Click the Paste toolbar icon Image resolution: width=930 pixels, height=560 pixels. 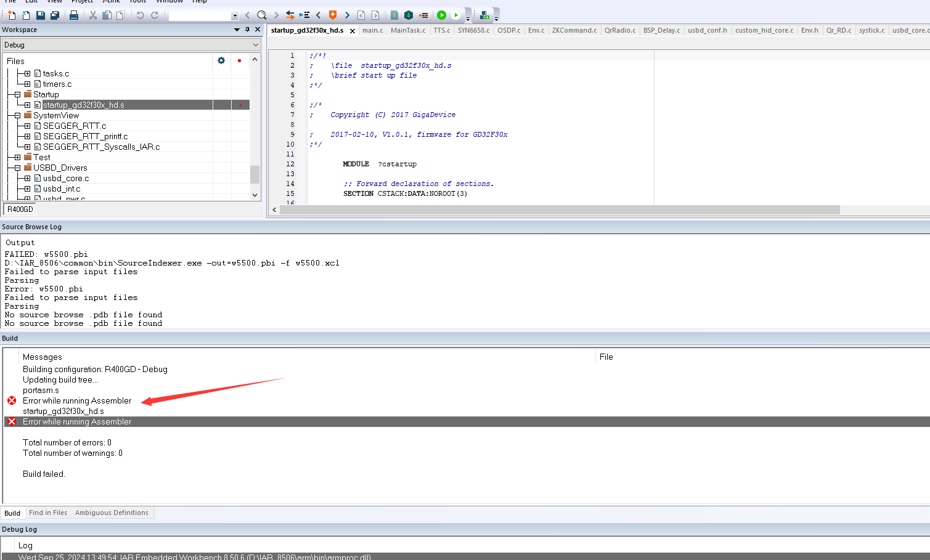(120, 15)
